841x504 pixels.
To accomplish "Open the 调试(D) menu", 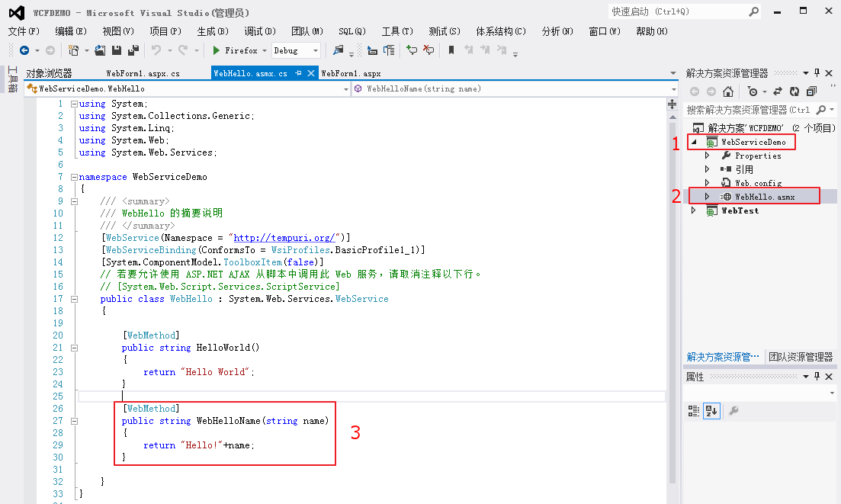I will [259, 31].
